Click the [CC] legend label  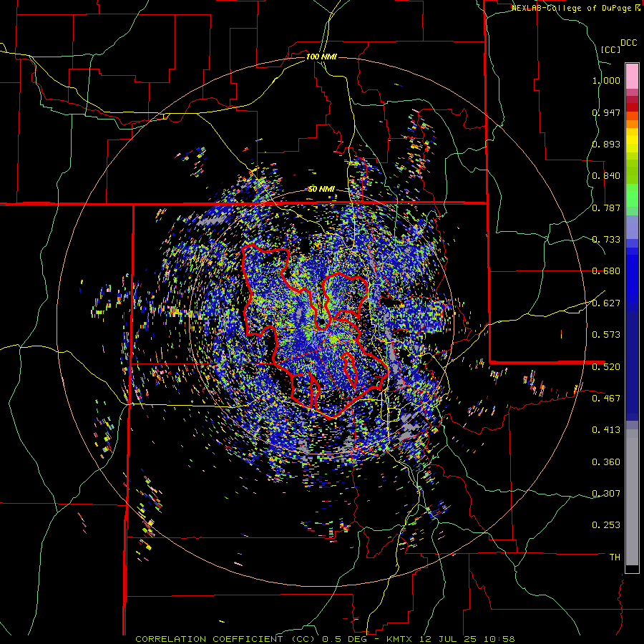pos(610,49)
